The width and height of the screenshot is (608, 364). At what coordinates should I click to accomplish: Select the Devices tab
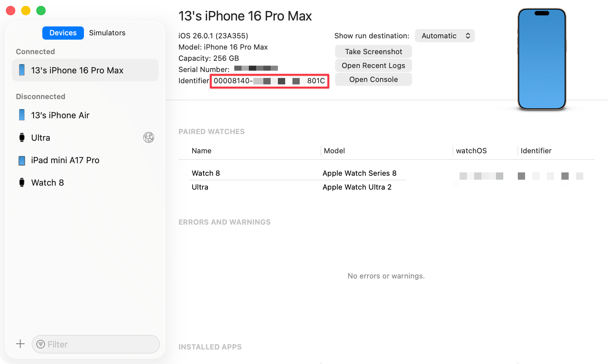[x=63, y=33]
